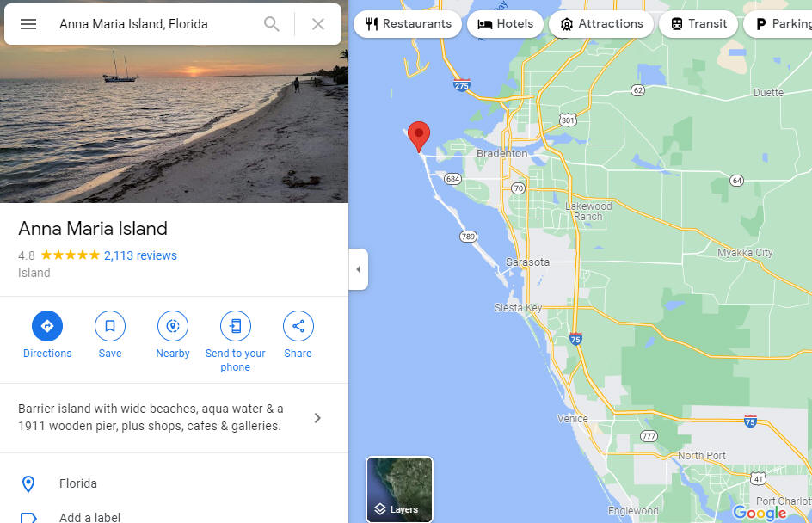Clear the search with X icon
This screenshot has height=523, width=812.
(x=318, y=24)
